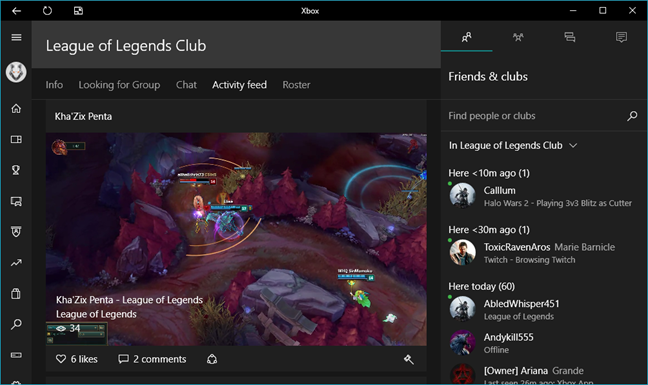Open ToxicRavenAros profile
Image resolution: width=648 pixels, height=385 pixels.
click(544, 252)
